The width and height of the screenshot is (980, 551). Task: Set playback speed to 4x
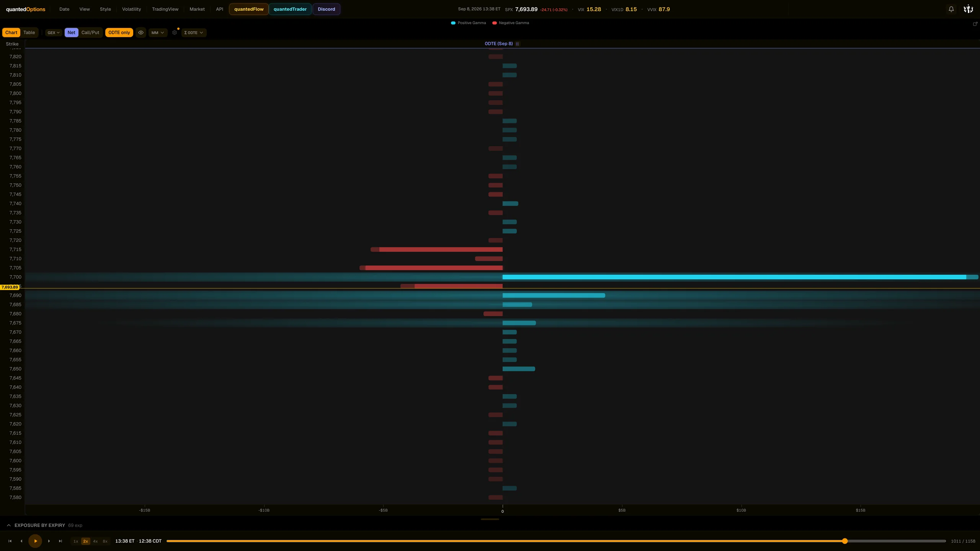(95, 541)
